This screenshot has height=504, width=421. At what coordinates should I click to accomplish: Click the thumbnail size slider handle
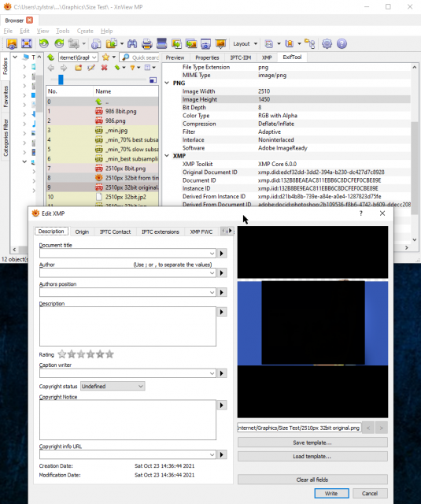click(x=61, y=80)
